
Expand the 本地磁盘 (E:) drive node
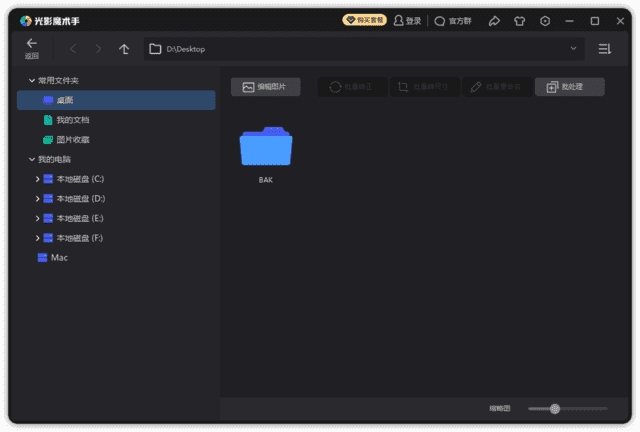click(38, 218)
